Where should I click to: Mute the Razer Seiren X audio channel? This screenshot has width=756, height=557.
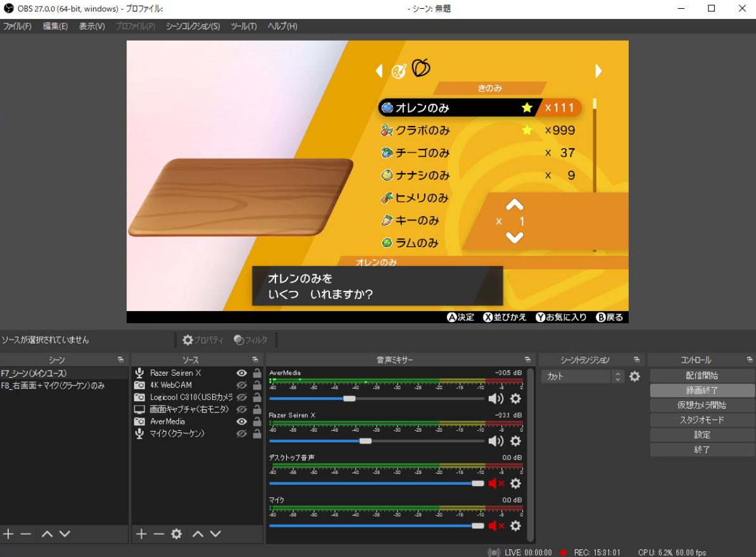pos(496,441)
